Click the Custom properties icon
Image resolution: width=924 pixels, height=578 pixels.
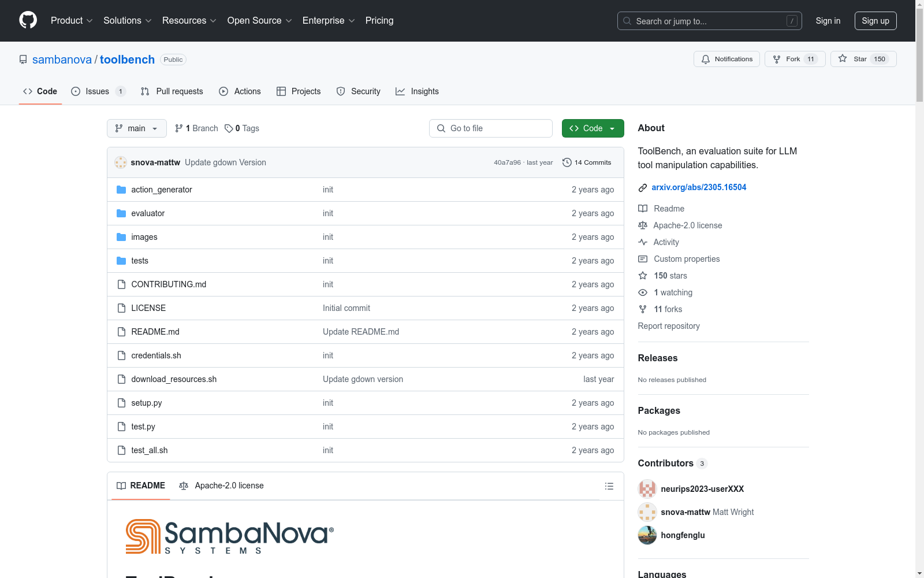(643, 259)
